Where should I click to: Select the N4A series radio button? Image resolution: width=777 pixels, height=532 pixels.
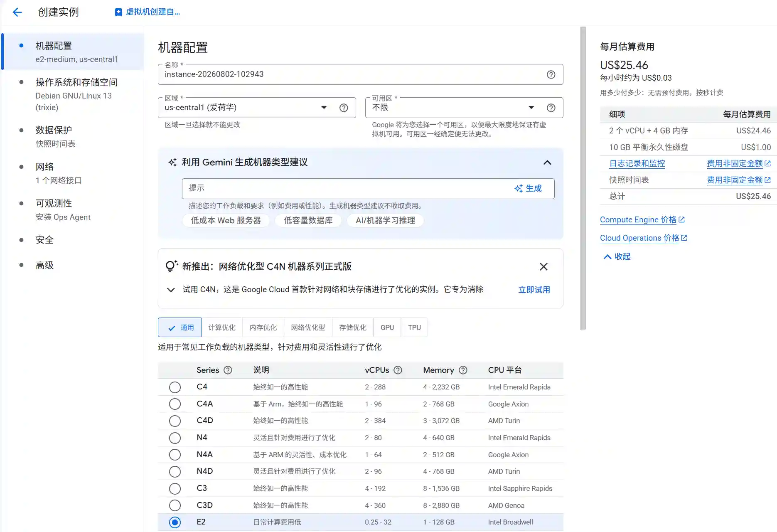[x=175, y=455]
